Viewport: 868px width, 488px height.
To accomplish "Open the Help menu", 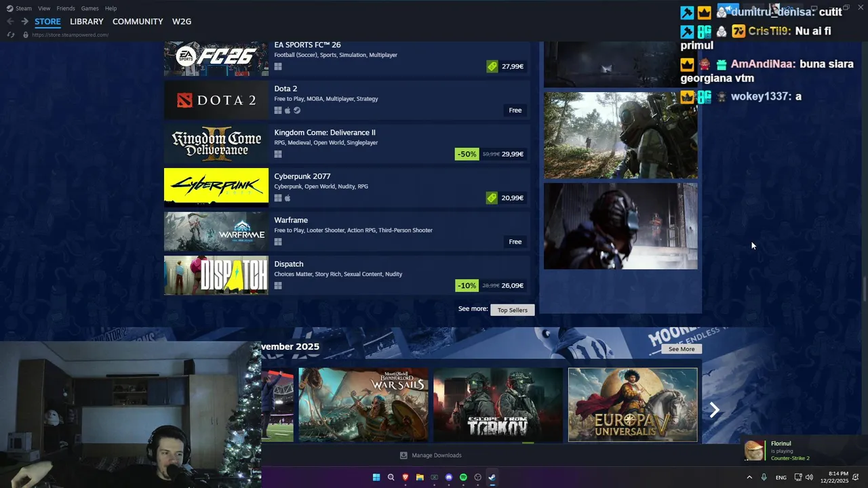I will pos(111,8).
